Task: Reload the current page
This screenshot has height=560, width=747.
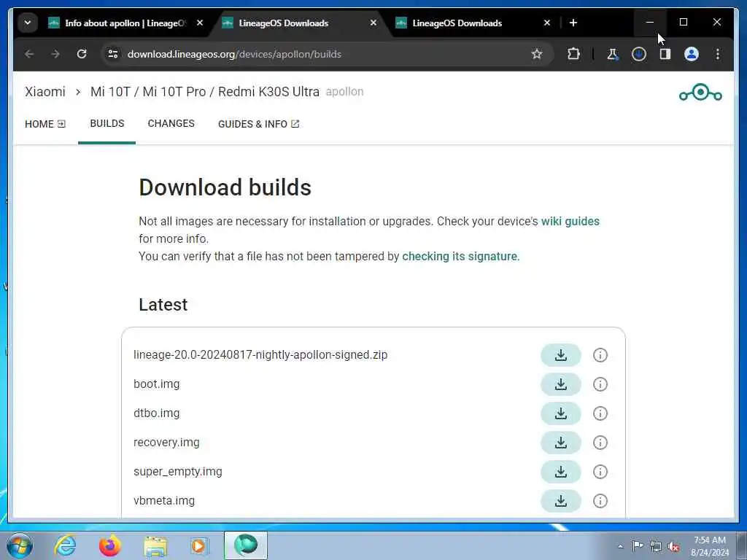Action: coord(82,54)
